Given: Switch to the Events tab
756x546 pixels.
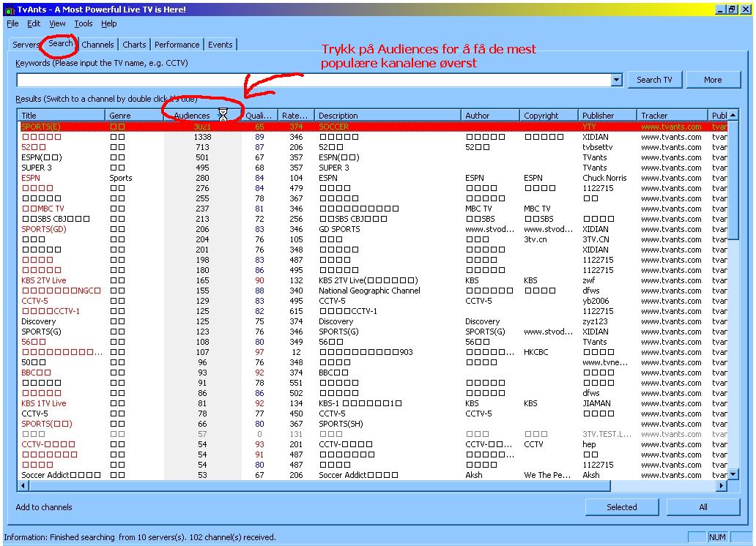Looking at the screenshot, I should (220, 45).
